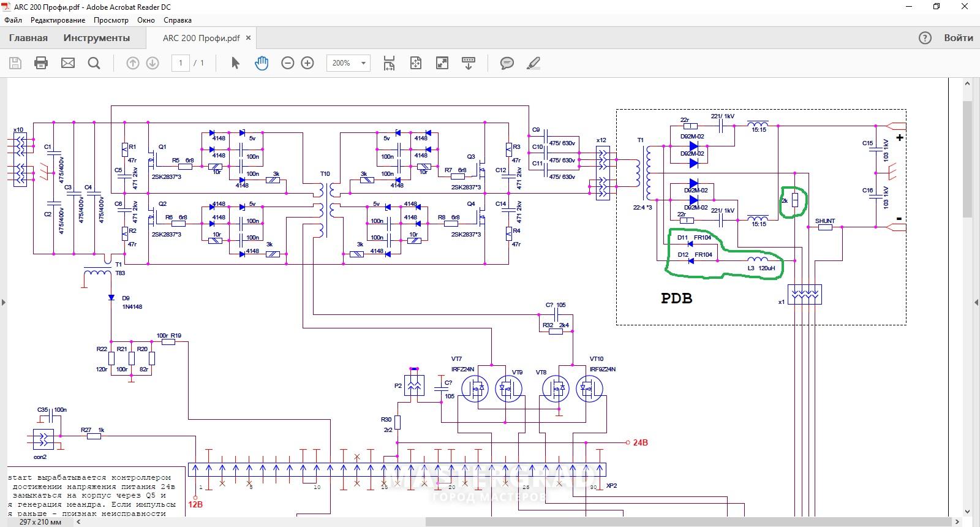980x527 pixels.
Task: Enter full screen mode icon
Action: pos(442,63)
